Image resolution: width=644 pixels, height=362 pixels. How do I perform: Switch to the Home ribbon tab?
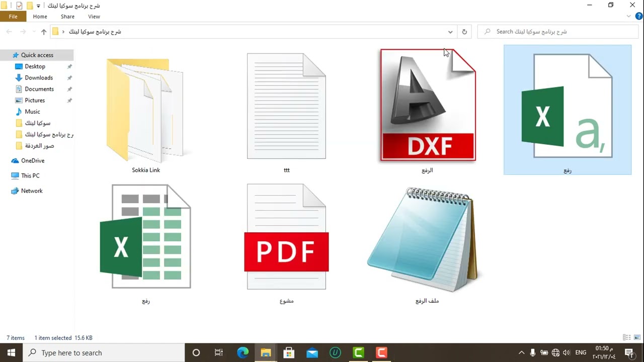(40, 17)
